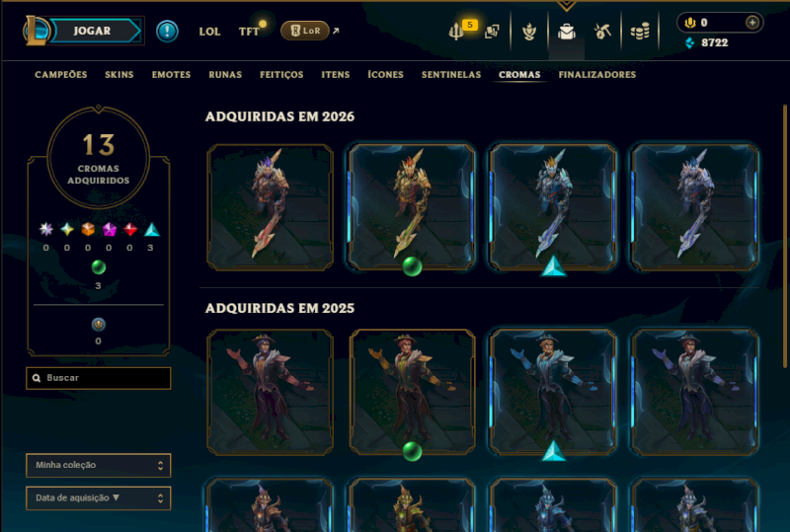Click the Buscar search field

coord(98,378)
